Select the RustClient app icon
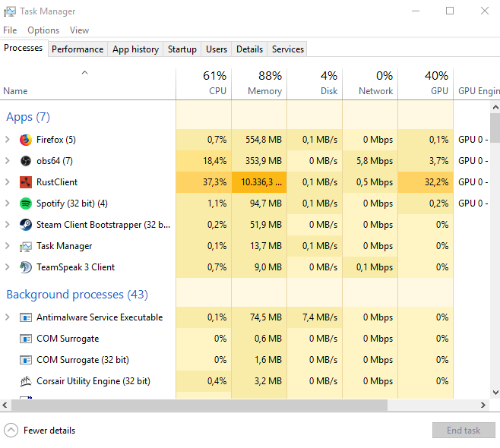Image resolution: width=500 pixels, height=448 pixels. [26, 182]
